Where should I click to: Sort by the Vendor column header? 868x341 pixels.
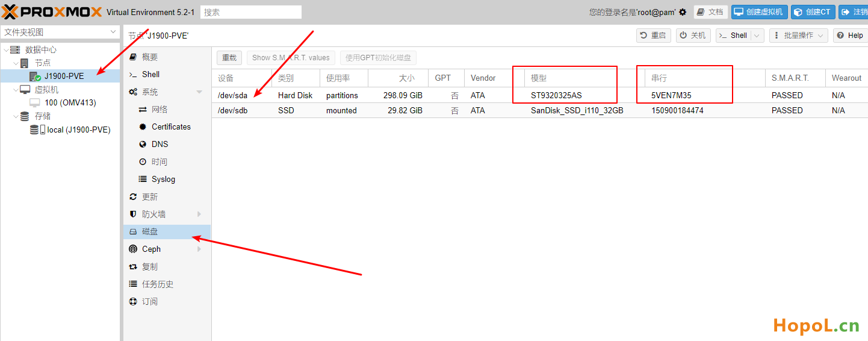[x=495, y=78]
